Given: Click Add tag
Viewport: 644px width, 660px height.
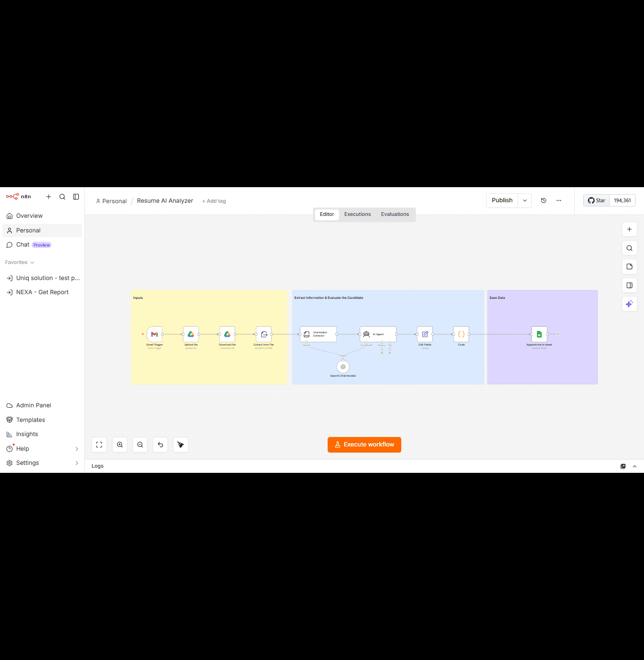Looking at the screenshot, I should coord(214,201).
